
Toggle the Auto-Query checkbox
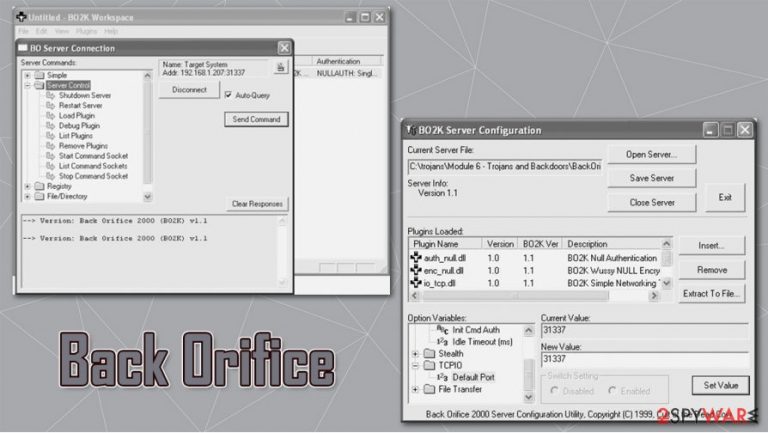(x=228, y=95)
